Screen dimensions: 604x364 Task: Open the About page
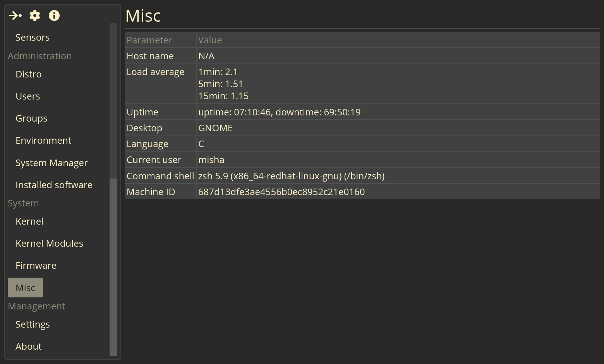click(x=29, y=347)
